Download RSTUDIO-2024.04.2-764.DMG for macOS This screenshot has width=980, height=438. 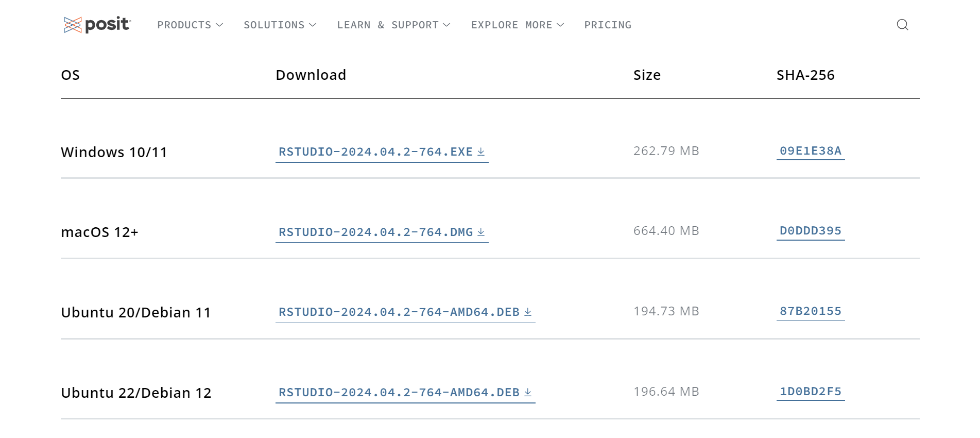(382, 232)
